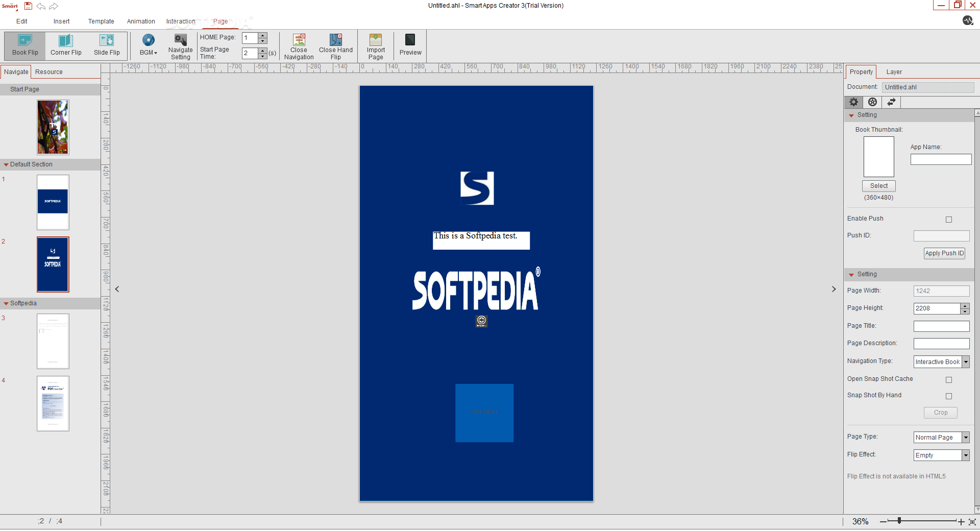The width and height of the screenshot is (980, 531).
Task: Select the blue hotspot square on canvas
Action: tap(484, 413)
